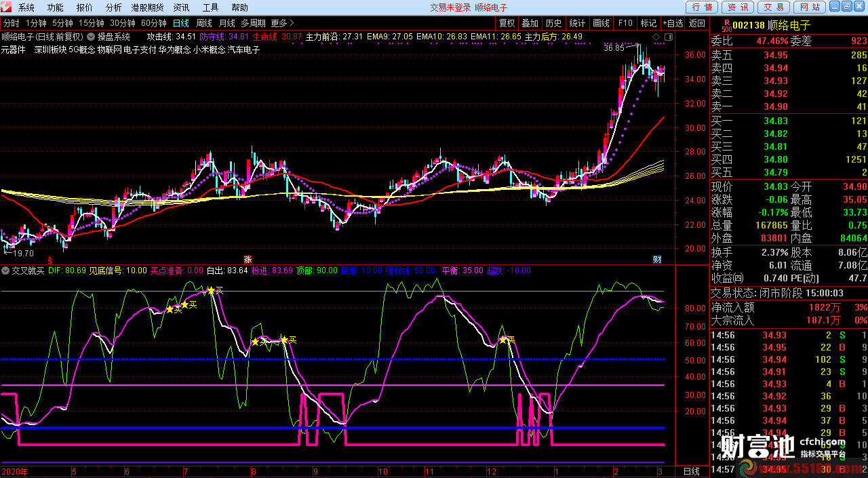This screenshot has width=868, height=478.
Task: Click the 物联网 sector tag
Action: tap(110, 49)
